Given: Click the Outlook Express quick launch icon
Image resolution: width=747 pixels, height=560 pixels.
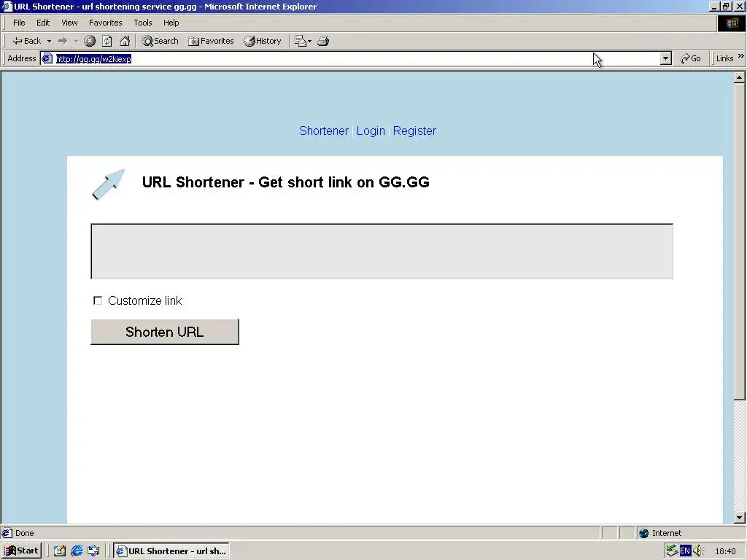Looking at the screenshot, I should point(94,551).
